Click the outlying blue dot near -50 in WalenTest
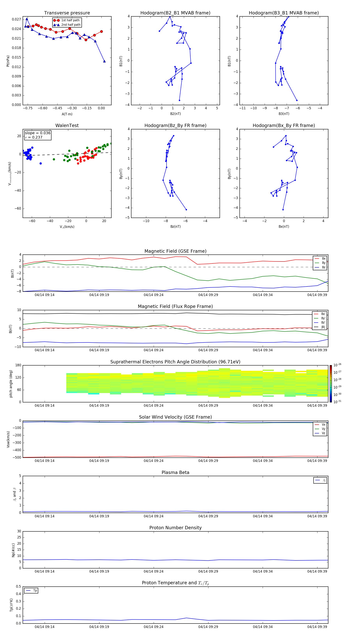Viewport: 351px width, 644px height. [x=41, y=164]
